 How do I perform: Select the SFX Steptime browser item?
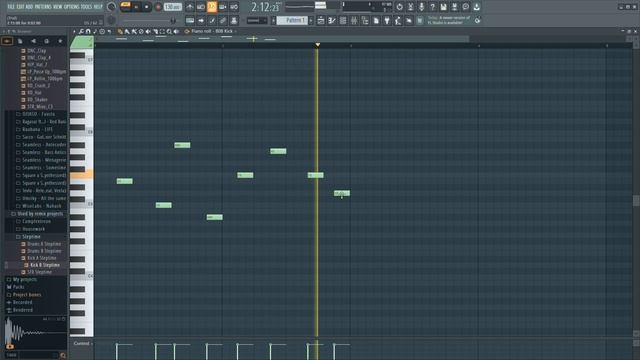(40, 272)
